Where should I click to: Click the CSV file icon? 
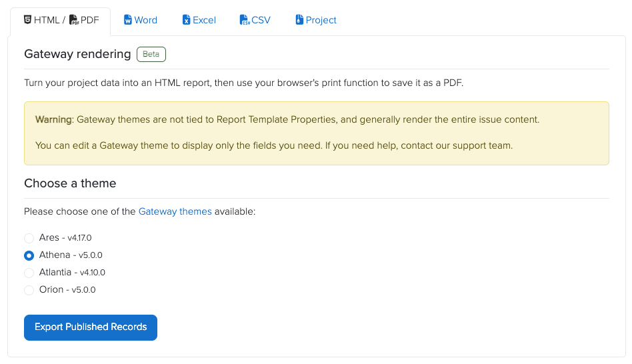coord(245,20)
